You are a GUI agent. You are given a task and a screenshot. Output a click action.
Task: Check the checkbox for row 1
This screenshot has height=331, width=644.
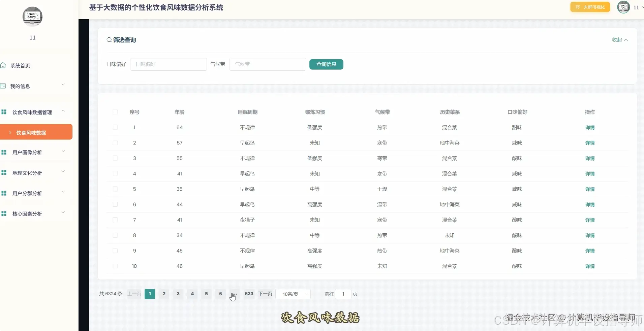115,127
